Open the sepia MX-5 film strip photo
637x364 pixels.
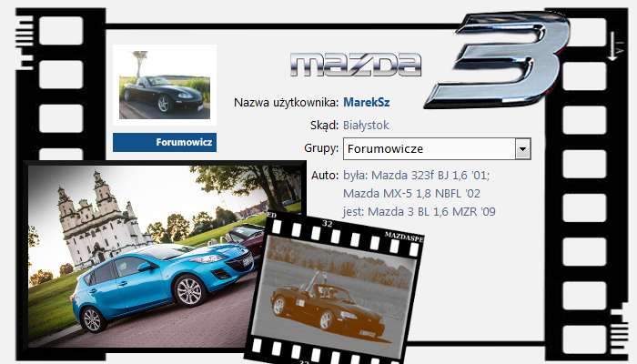[335, 290]
